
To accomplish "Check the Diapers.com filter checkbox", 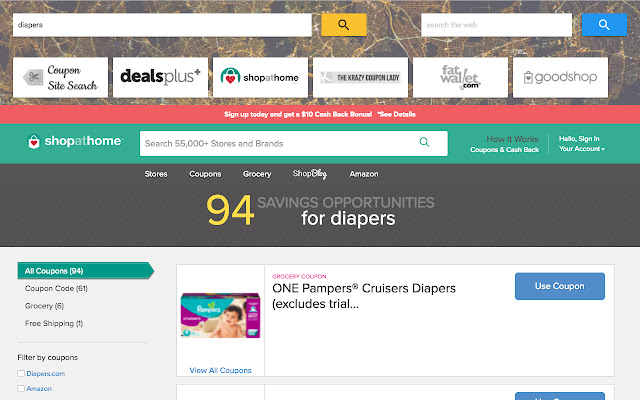I will click(x=21, y=373).
